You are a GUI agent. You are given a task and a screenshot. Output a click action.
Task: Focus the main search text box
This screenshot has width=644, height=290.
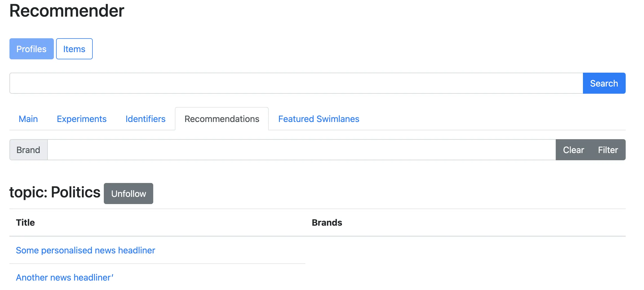click(296, 83)
